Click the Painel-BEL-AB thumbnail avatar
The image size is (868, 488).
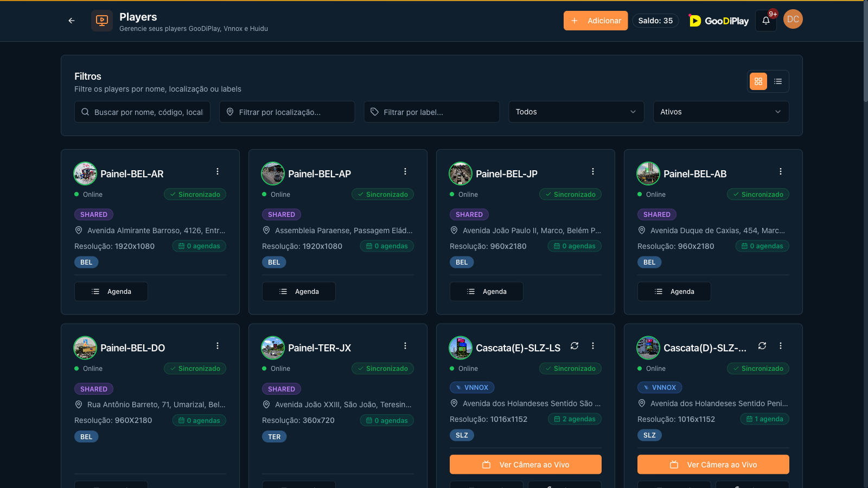(648, 174)
